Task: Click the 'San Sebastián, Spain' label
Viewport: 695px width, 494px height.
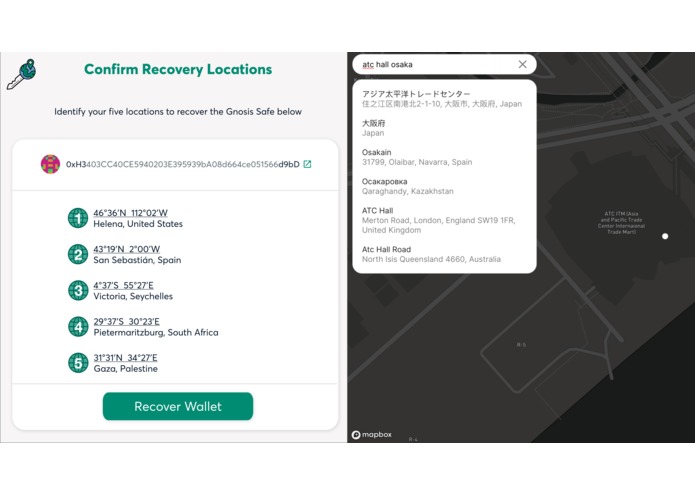Action: (137, 260)
